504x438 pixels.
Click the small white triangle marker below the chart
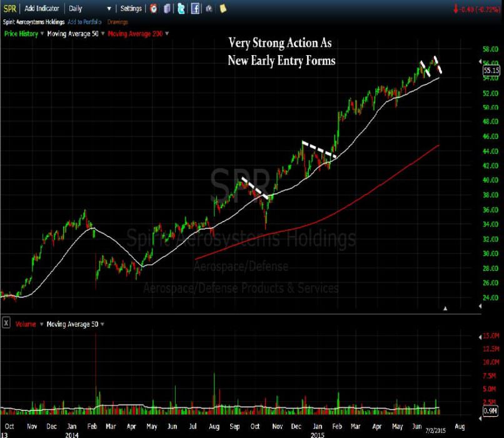point(445,308)
